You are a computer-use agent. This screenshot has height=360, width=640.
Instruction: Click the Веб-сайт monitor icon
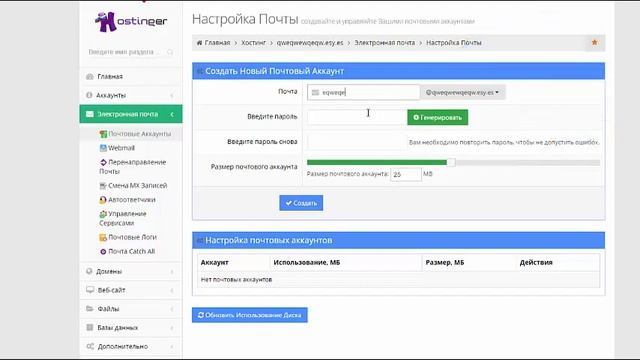(90, 290)
